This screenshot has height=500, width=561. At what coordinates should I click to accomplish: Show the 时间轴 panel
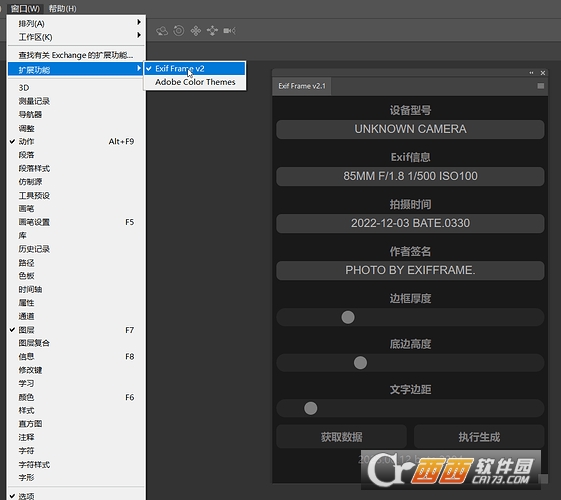tap(76, 289)
